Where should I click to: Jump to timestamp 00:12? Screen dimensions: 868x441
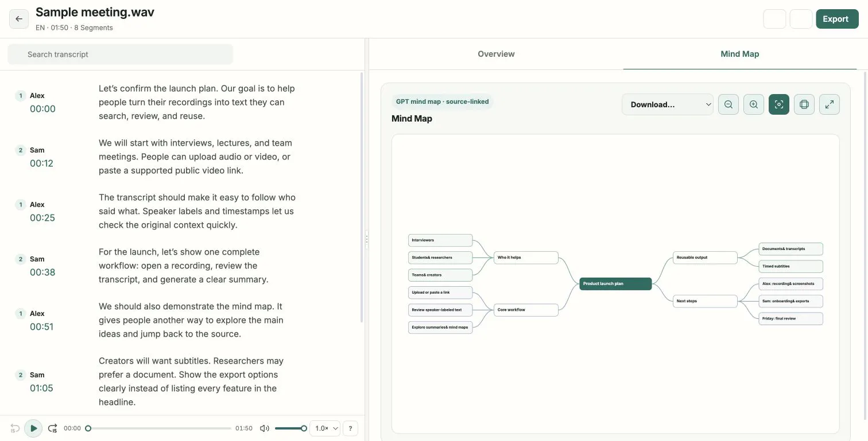(x=41, y=163)
